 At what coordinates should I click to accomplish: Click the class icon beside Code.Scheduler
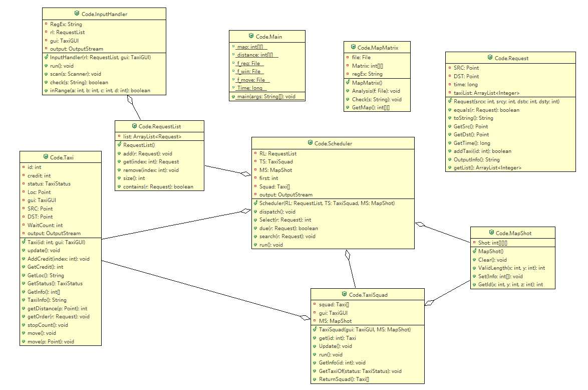[310, 143]
